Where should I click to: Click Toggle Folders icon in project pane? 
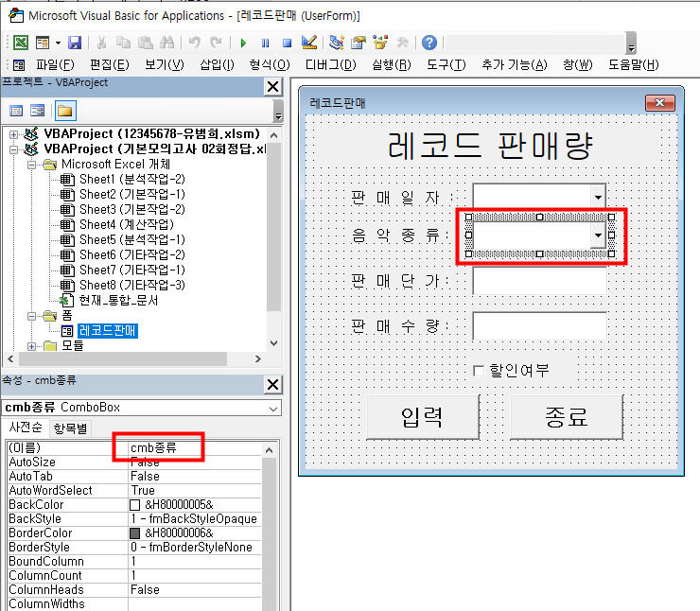point(65,111)
